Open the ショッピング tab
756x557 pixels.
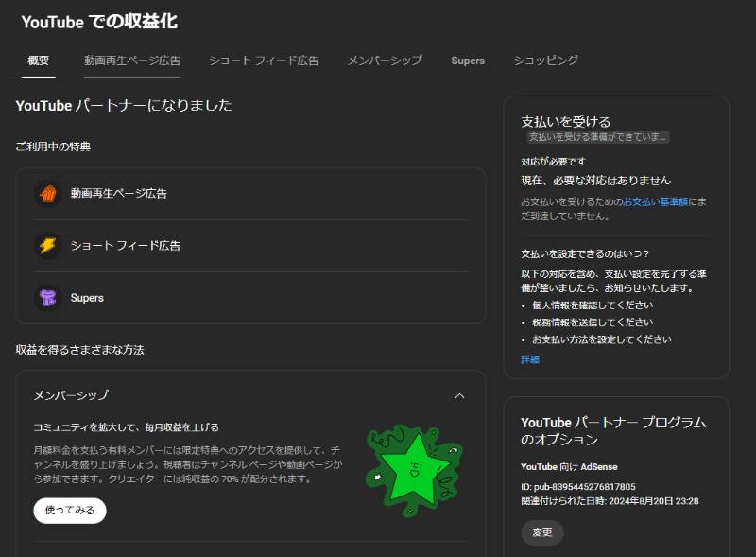(x=545, y=61)
